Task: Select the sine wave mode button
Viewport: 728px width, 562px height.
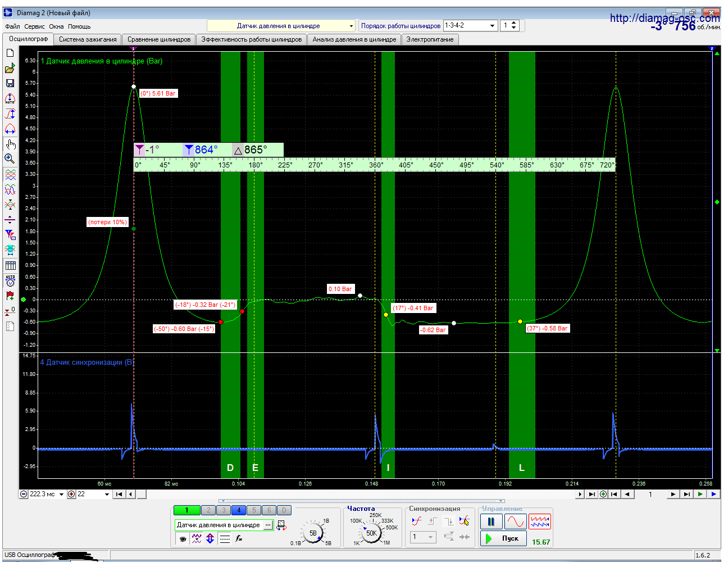Action: coord(515,522)
